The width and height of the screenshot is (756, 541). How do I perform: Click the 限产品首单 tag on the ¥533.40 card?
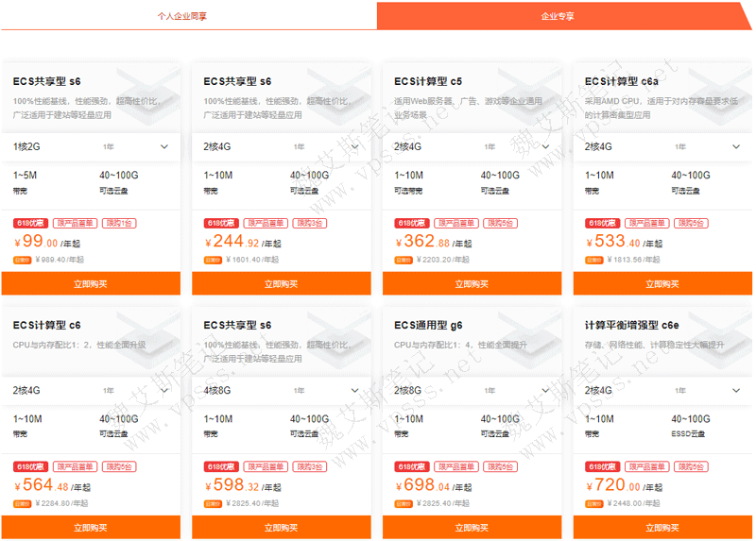point(646,223)
